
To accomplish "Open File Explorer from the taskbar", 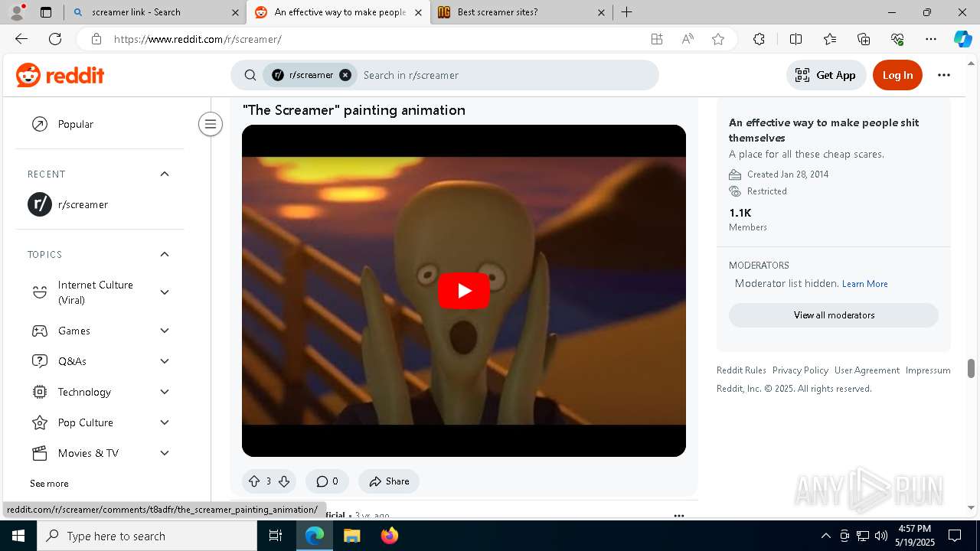I will [x=352, y=536].
